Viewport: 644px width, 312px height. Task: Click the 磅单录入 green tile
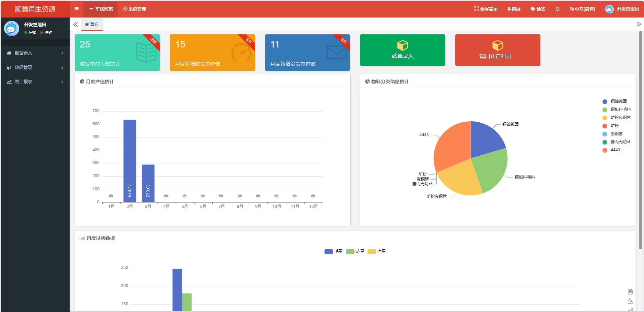402,50
